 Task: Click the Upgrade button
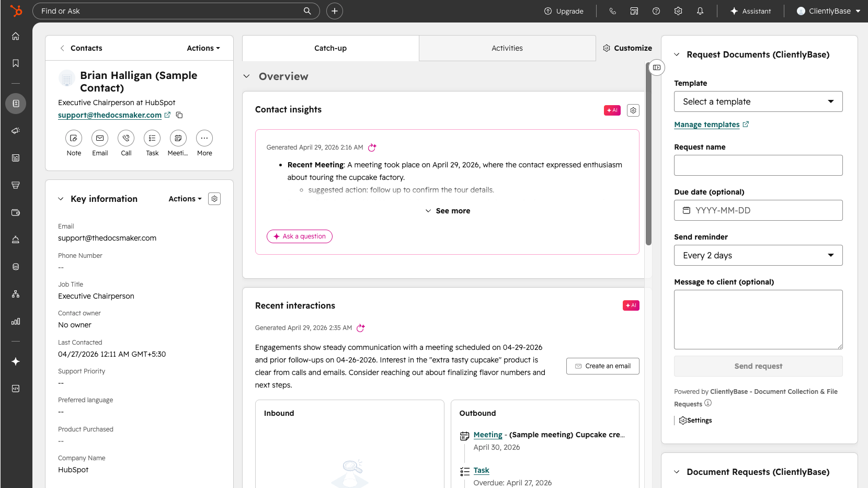564,11
